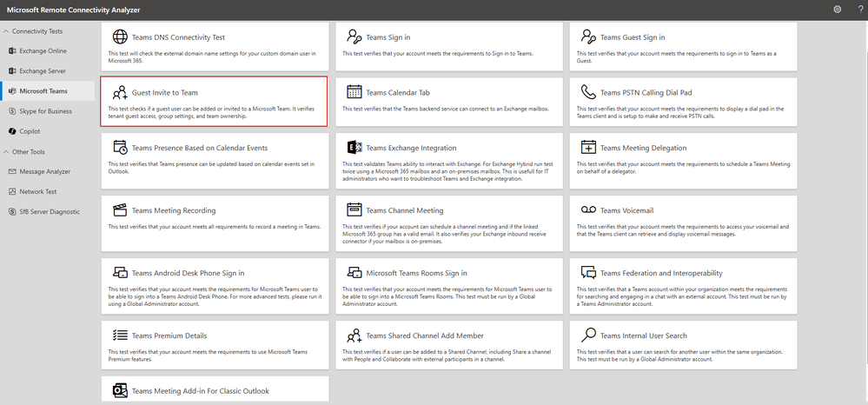Open the settings gear icon
Image resolution: width=868 pixels, height=405 pixels.
[837, 10]
